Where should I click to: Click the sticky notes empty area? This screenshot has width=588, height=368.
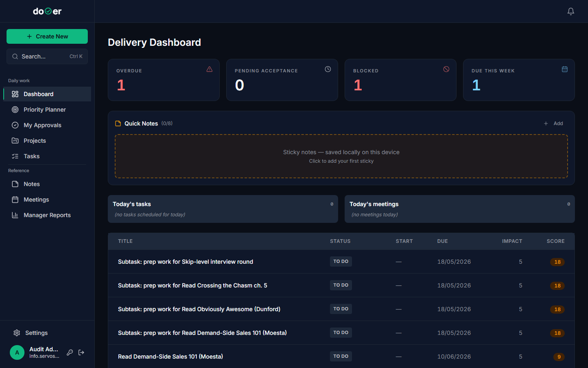341,156
